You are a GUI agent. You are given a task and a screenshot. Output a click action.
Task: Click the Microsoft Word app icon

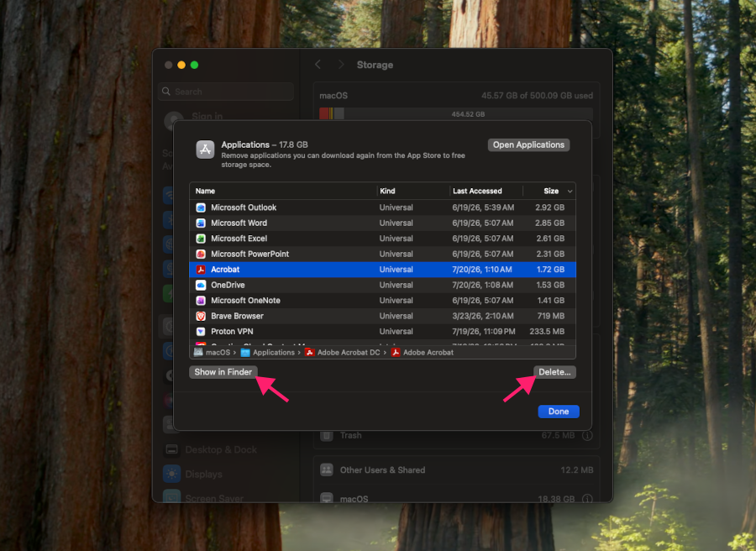pyautogui.click(x=201, y=223)
